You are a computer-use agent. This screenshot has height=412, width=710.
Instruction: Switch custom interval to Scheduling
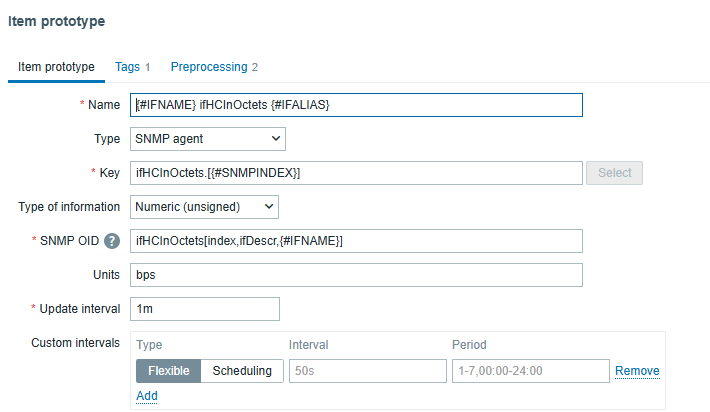pyautogui.click(x=241, y=371)
